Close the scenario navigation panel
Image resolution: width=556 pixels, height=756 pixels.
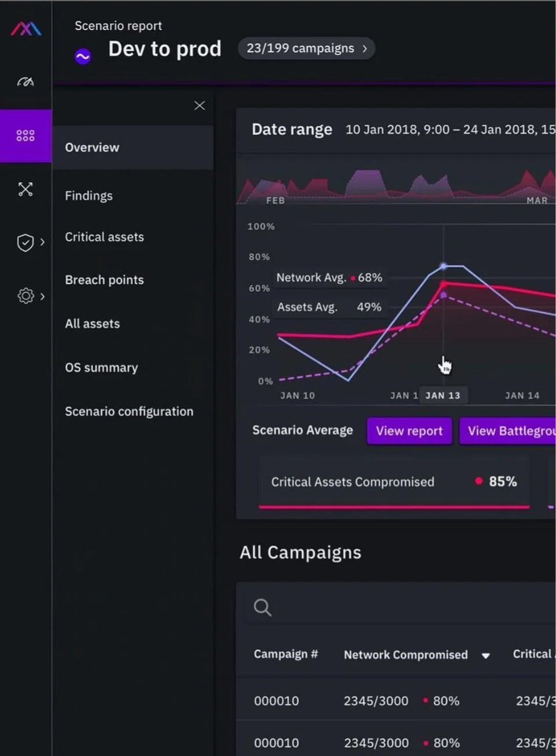pos(199,105)
